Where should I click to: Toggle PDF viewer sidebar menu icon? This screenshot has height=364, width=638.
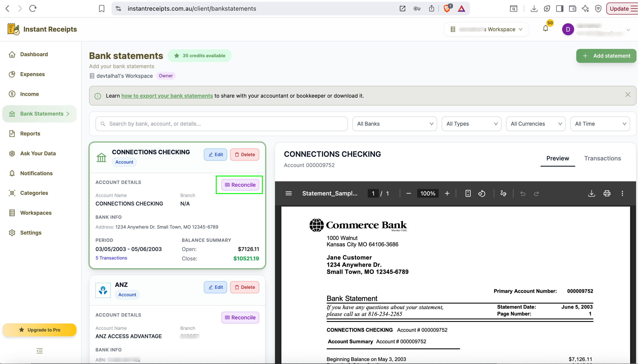point(288,193)
